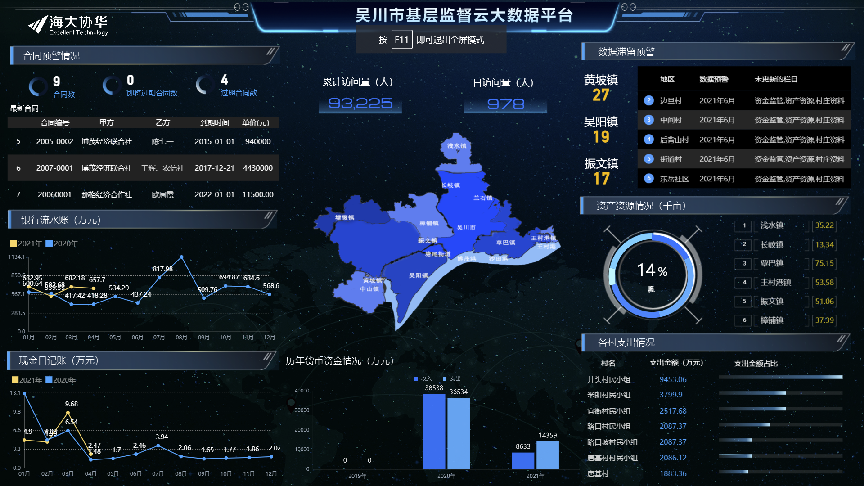Toggle the 2021年 legend in cash journal chart
The height and width of the screenshot is (486, 864).
point(27,380)
